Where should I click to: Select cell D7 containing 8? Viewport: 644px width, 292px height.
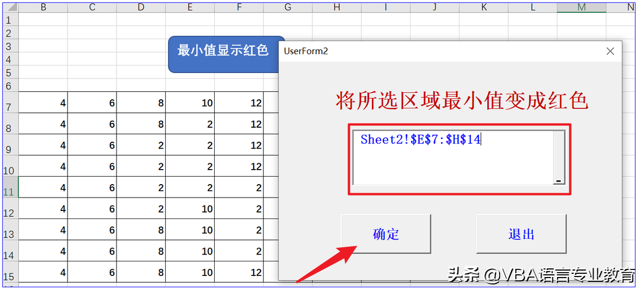click(x=141, y=103)
